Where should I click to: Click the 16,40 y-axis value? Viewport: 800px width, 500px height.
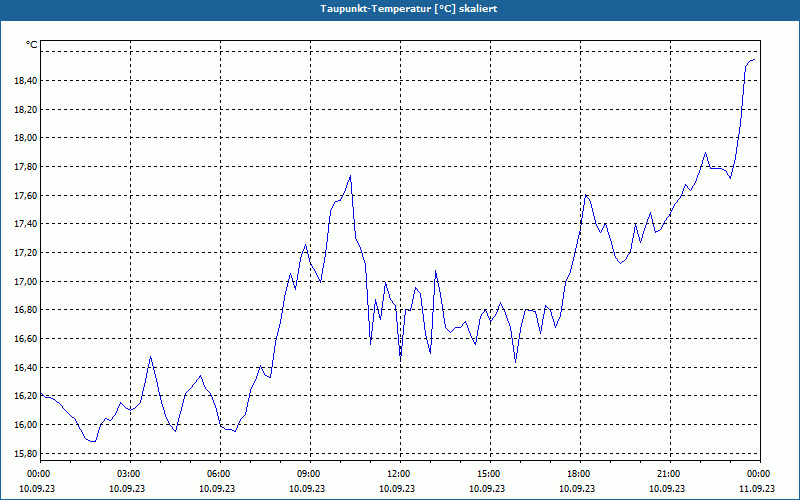(x=28, y=367)
